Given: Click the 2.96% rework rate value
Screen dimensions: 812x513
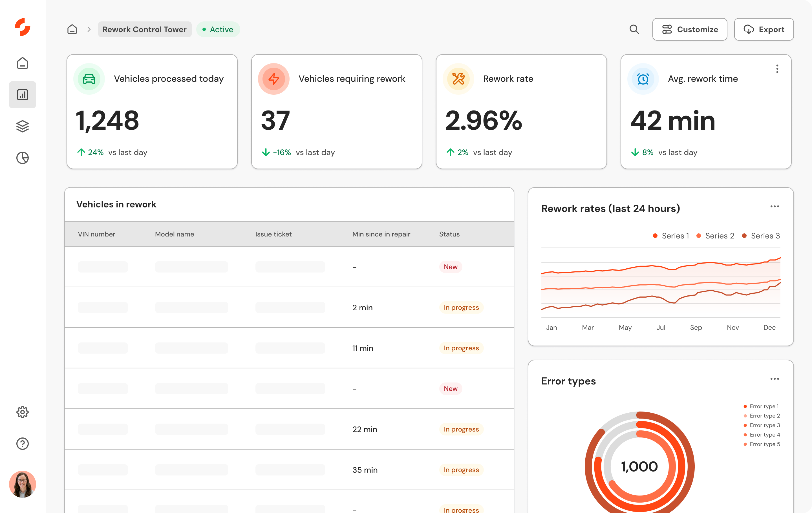Looking at the screenshot, I should (484, 121).
